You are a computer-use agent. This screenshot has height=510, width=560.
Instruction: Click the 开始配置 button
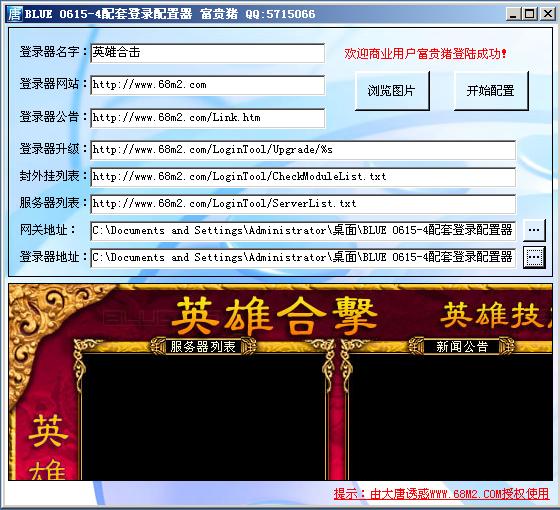[491, 91]
